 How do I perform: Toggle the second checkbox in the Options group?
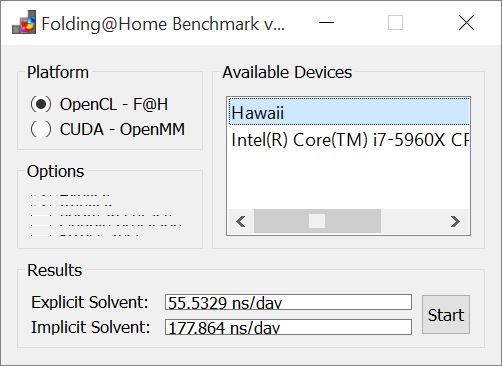[41, 205]
